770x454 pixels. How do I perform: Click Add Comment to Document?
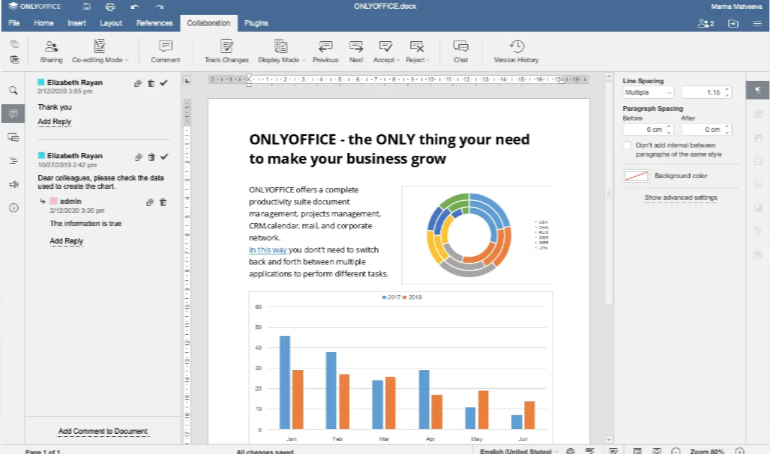click(x=103, y=431)
